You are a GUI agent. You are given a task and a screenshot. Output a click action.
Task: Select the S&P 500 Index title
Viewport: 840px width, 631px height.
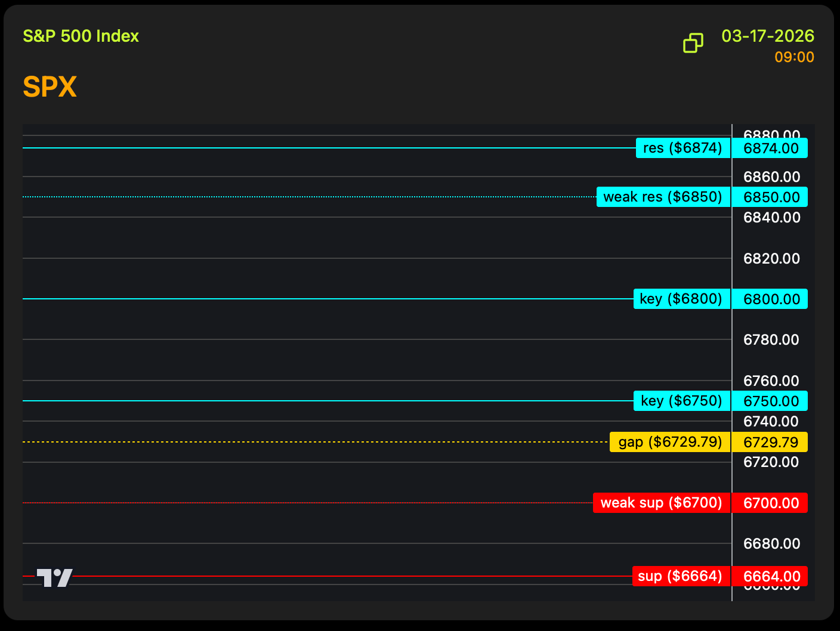point(81,36)
